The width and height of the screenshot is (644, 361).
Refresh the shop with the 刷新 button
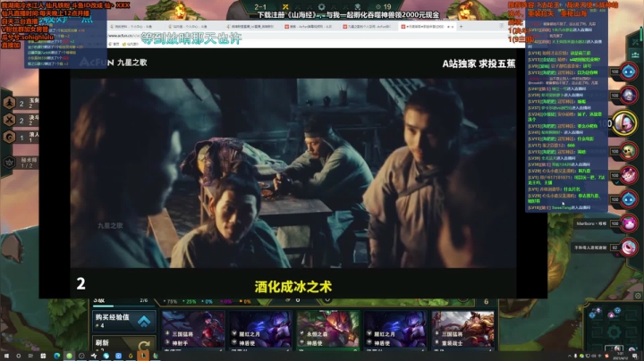coord(125,344)
